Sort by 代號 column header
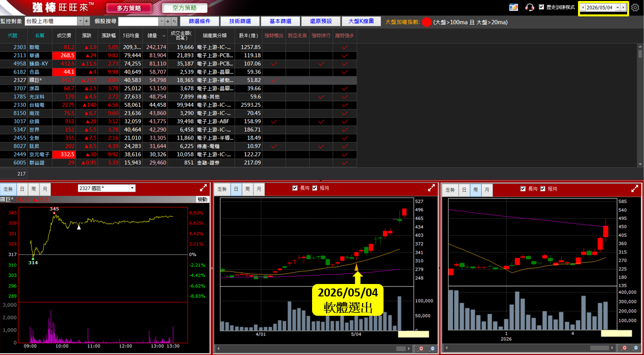 12,36
